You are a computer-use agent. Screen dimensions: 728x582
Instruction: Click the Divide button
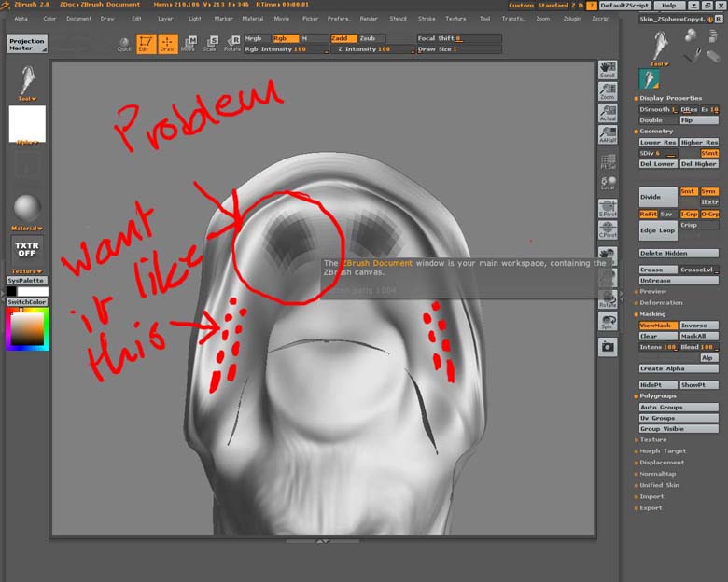click(658, 197)
